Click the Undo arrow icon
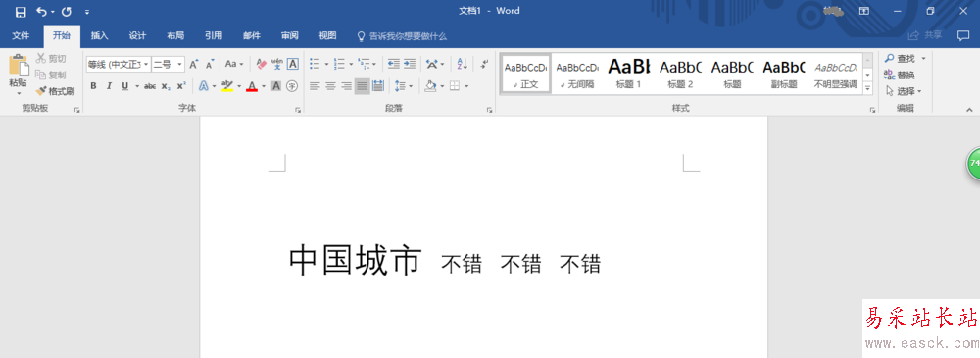Viewport: 980px width, 358px height. point(41,11)
